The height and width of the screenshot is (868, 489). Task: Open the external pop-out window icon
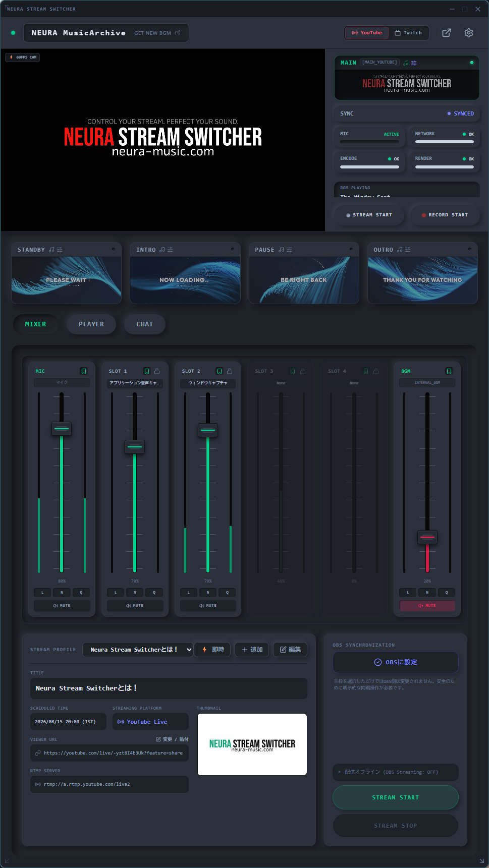click(x=447, y=33)
